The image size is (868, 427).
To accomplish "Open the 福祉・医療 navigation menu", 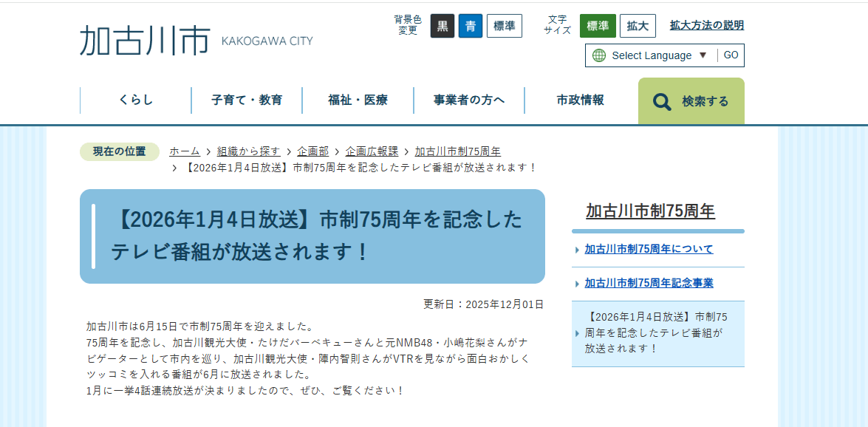I will coord(358,100).
